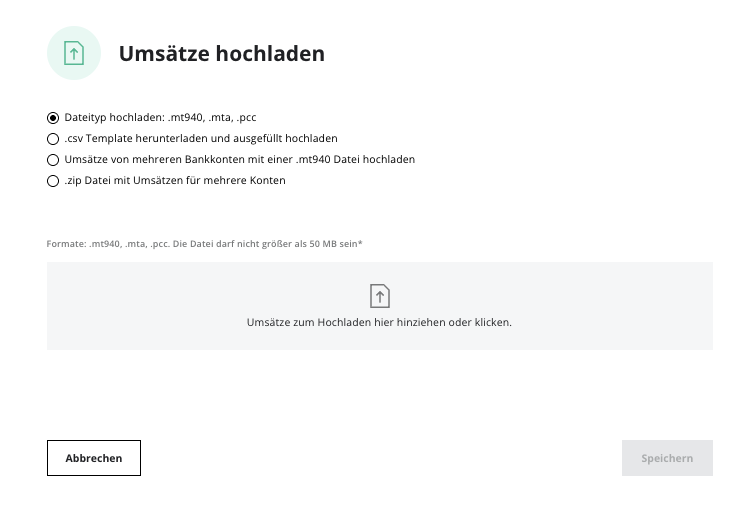Click the 'Formate: .mt940, .mta, .pcc' hint text

[x=108, y=243]
